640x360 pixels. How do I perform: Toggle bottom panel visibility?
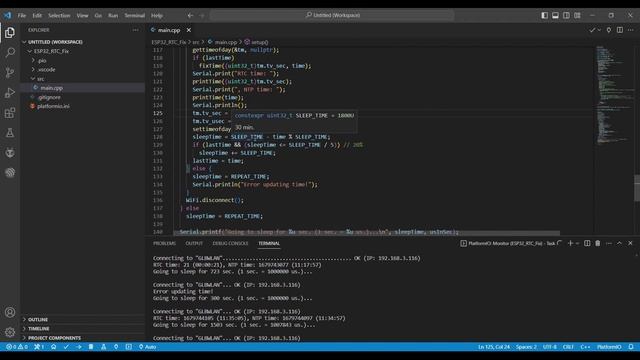(556, 15)
